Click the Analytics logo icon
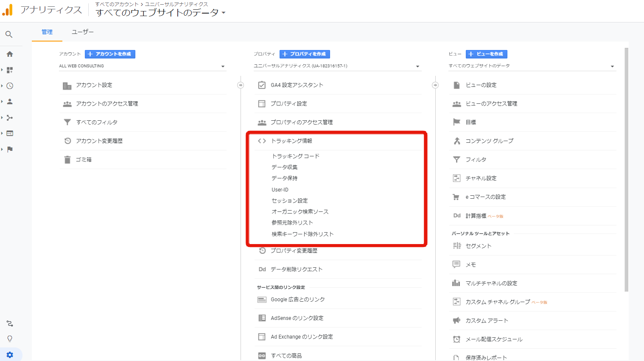 8,10
